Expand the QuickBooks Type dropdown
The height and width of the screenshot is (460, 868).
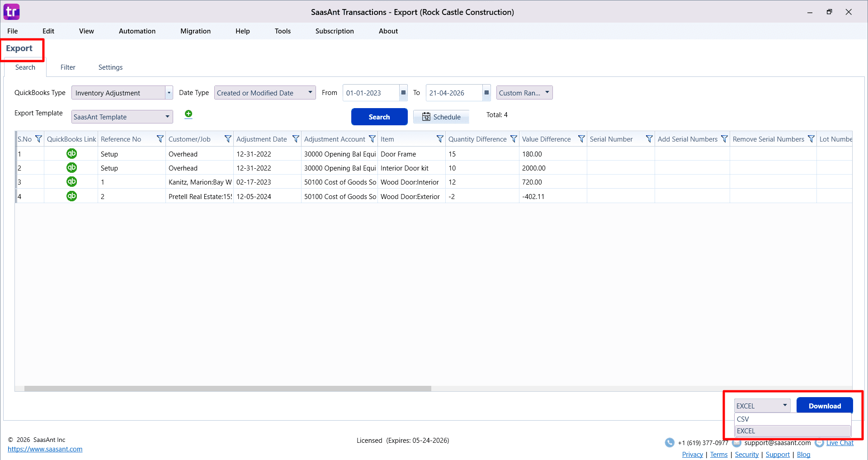[169, 93]
